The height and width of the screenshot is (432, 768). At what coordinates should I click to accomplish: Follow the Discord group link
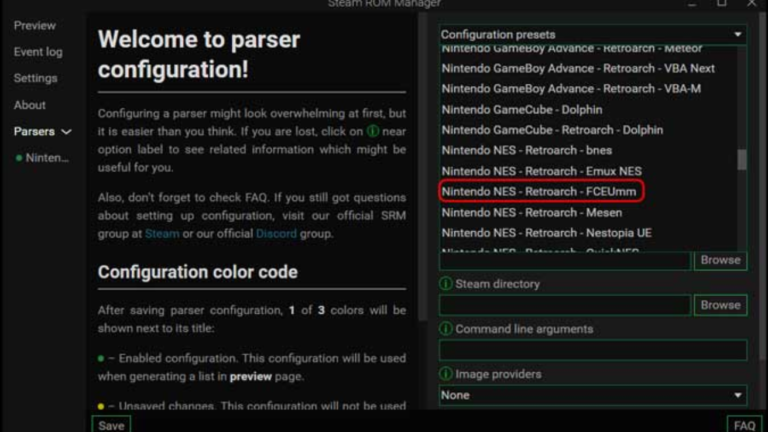[276, 234]
